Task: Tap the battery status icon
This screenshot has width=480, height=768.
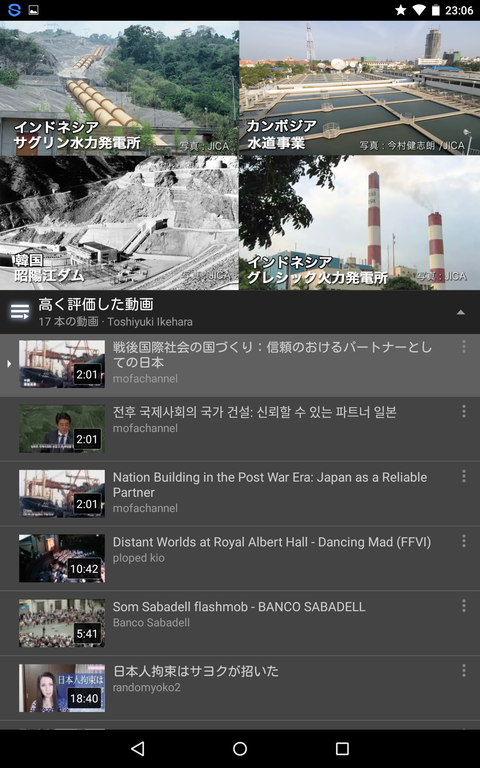Action: click(435, 10)
